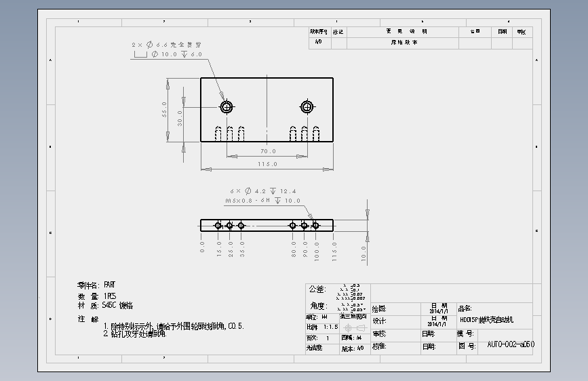Click the "35.0" ordinate dimension
This screenshot has width=588, height=381.
242,249
